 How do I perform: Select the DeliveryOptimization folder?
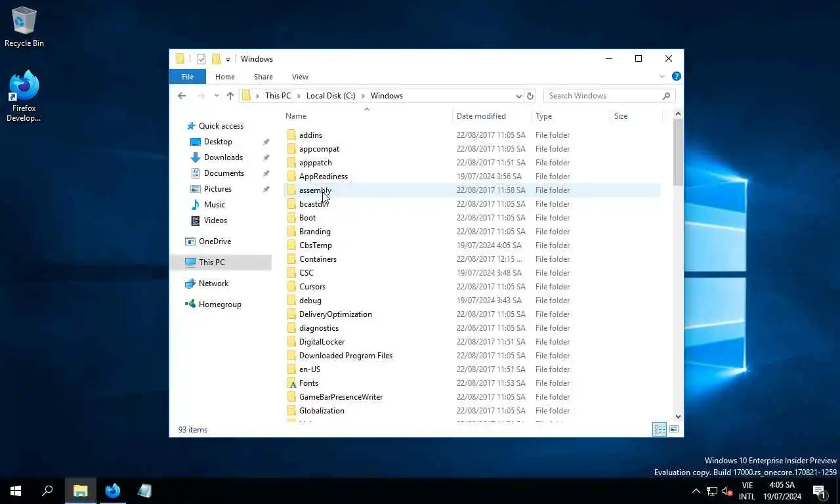pyautogui.click(x=335, y=314)
